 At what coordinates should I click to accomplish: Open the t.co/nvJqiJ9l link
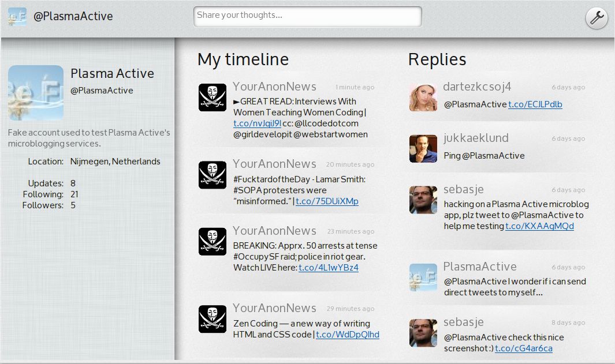click(x=258, y=123)
